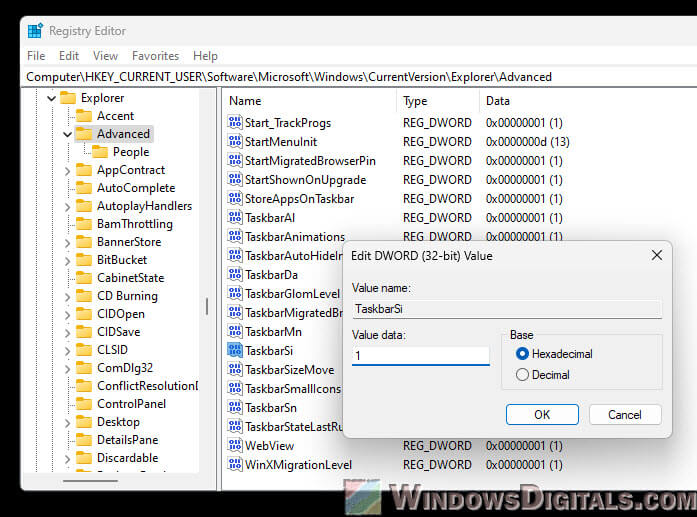697x517 pixels.
Task: Open the Edit menu
Action: coord(69,56)
